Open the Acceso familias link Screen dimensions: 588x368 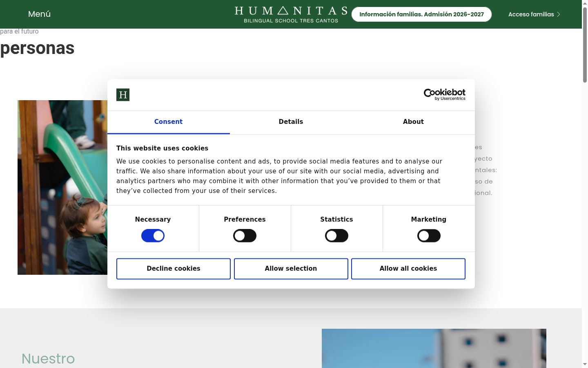click(534, 14)
